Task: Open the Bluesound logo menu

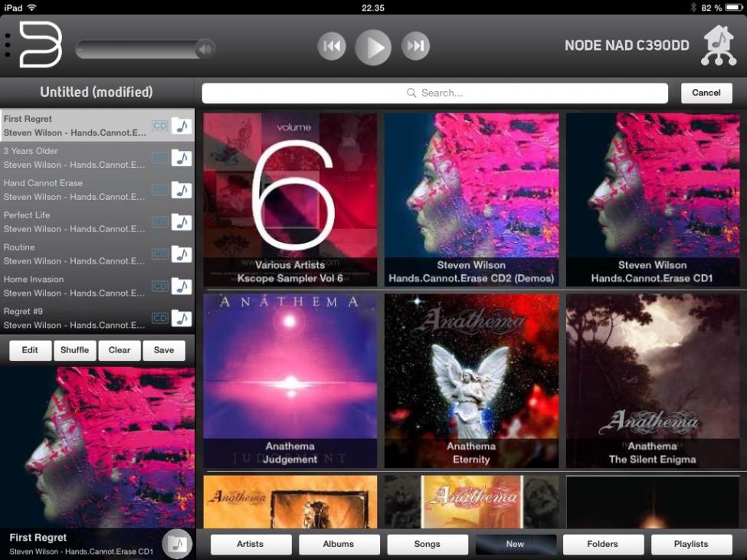Action: [41, 44]
